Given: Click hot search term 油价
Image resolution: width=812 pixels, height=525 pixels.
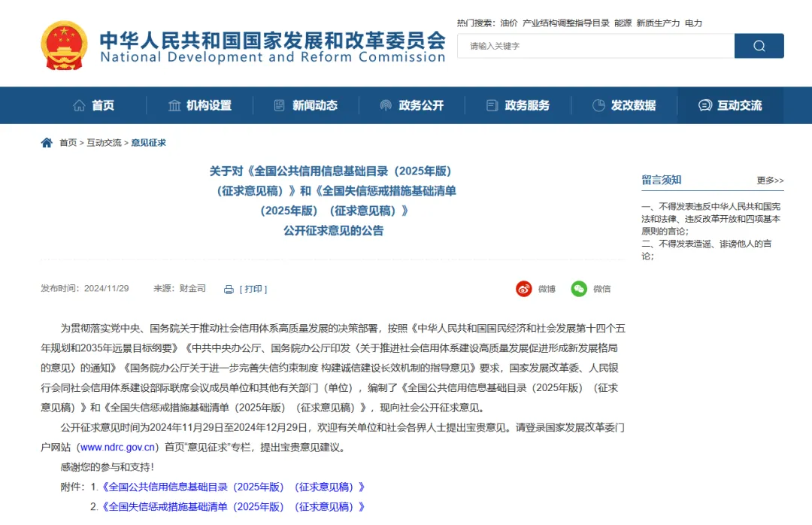Looking at the screenshot, I should click(x=508, y=23).
